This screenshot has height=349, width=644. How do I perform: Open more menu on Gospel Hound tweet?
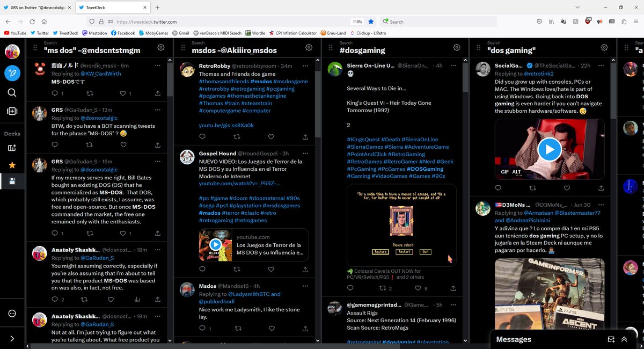[x=305, y=154]
